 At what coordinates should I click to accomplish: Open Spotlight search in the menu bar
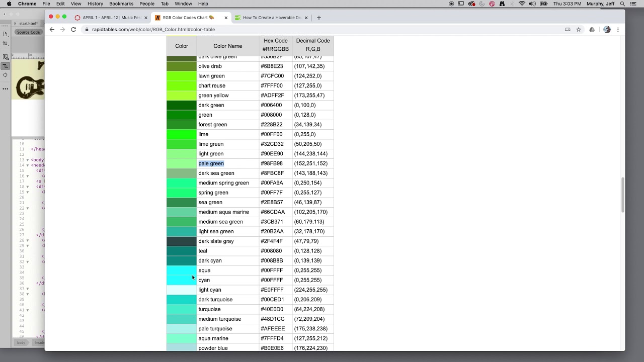pyautogui.click(x=622, y=4)
